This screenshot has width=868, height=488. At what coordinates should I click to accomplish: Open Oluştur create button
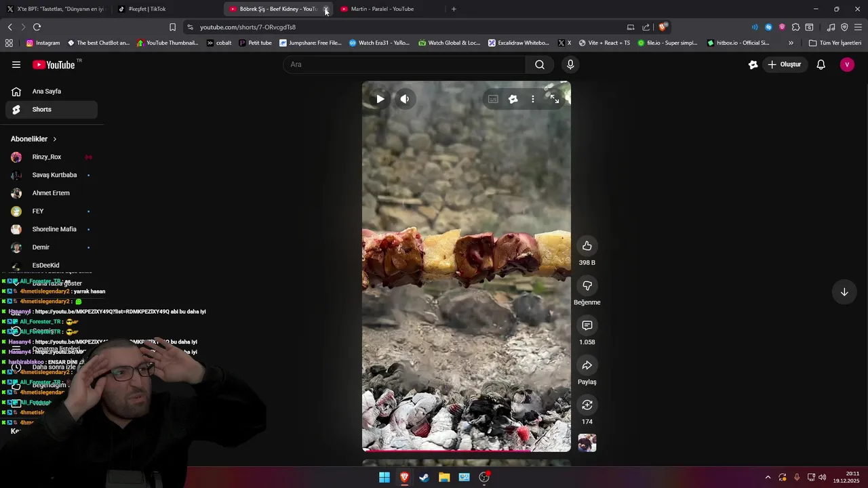785,64
